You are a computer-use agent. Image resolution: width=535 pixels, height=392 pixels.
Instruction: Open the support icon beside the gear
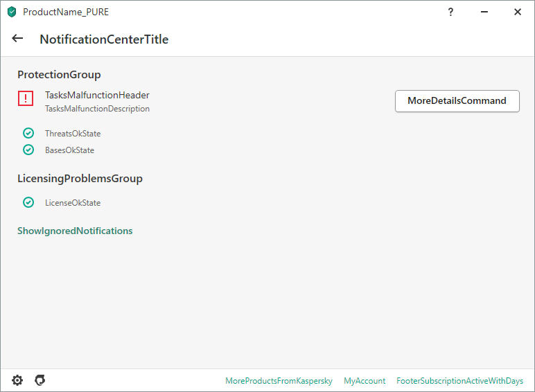tap(40, 380)
